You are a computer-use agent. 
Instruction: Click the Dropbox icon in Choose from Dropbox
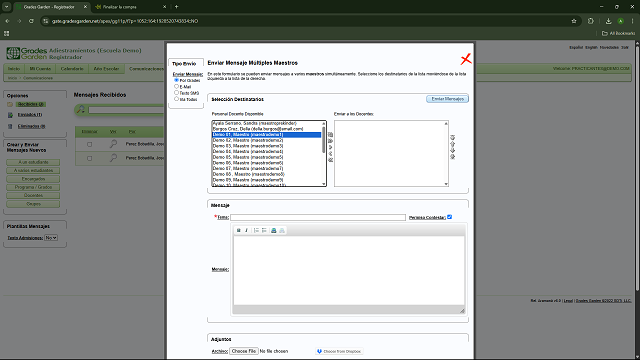(x=319, y=351)
